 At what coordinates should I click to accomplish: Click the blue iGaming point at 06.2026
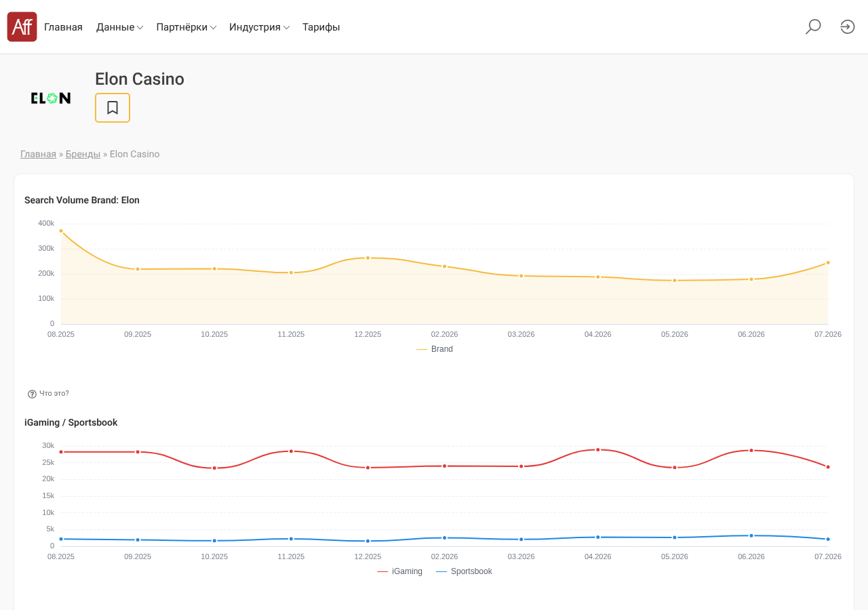(x=751, y=536)
